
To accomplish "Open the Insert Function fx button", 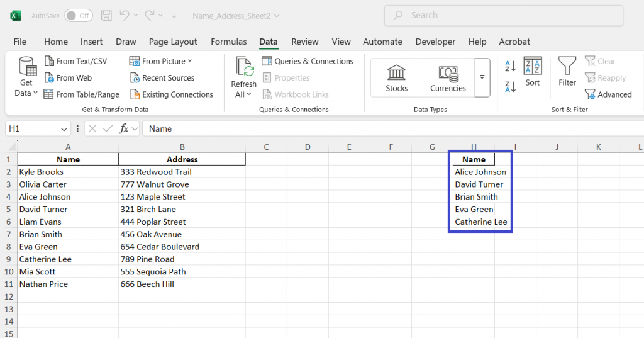I will pyautogui.click(x=124, y=128).
